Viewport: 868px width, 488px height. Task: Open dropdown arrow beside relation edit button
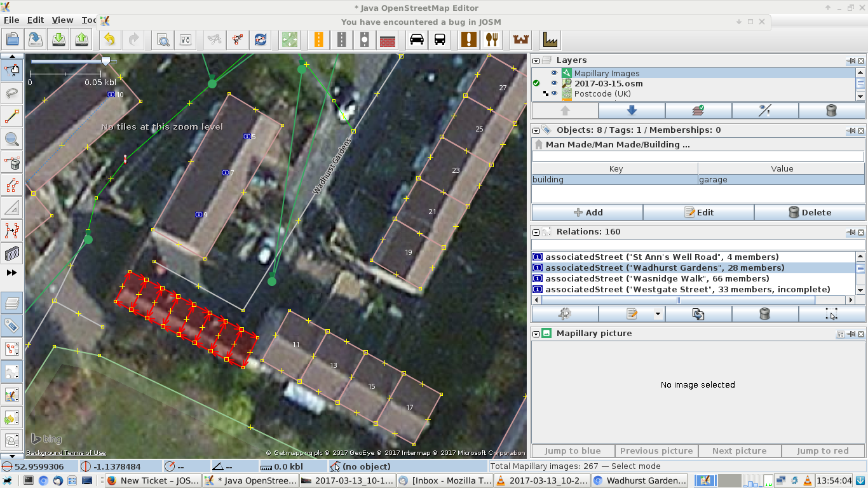(658, 314)
